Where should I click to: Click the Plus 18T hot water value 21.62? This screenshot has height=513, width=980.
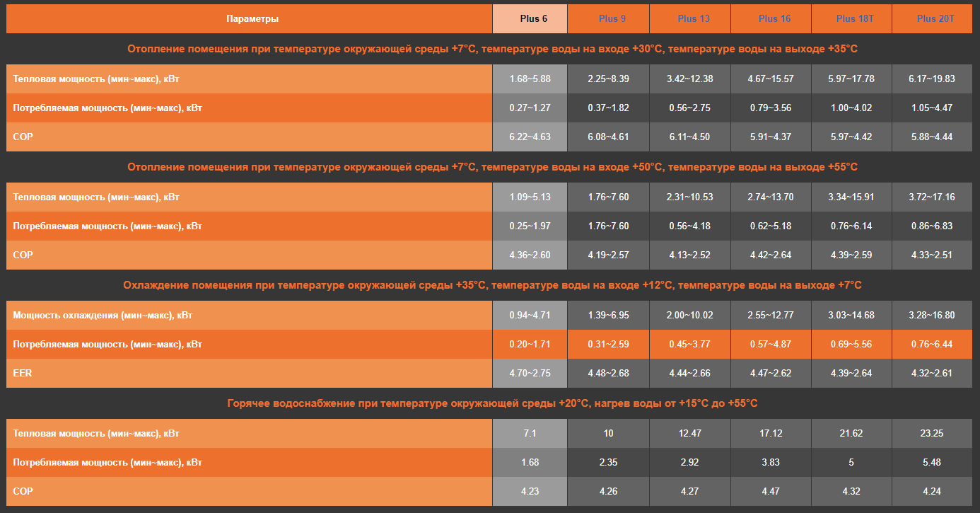pyautogui.click(x=851, y=433)
